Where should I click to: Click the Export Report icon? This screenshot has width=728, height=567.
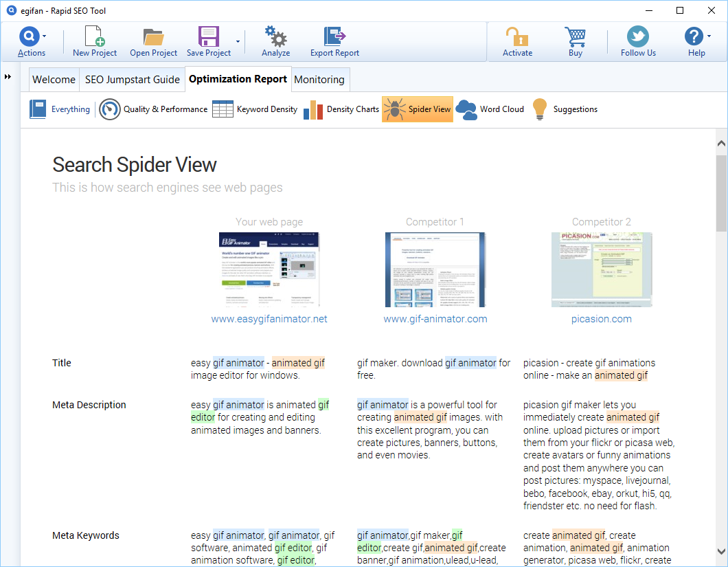pos(334,37)
